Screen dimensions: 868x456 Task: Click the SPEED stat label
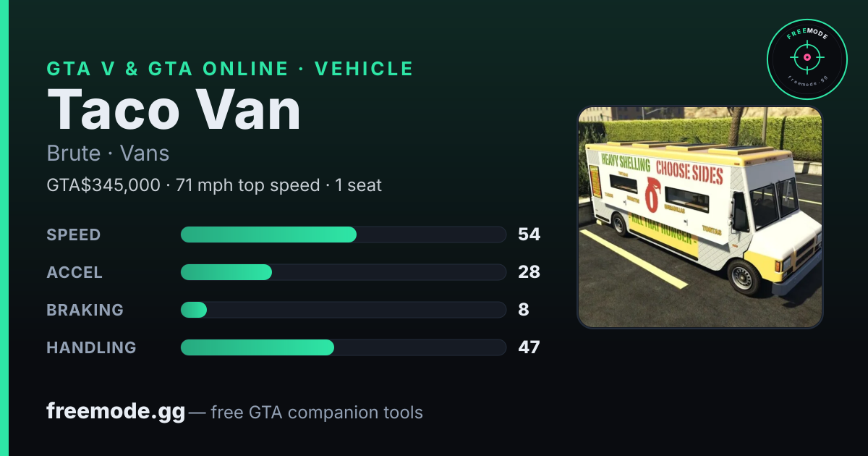pos(74,235)
